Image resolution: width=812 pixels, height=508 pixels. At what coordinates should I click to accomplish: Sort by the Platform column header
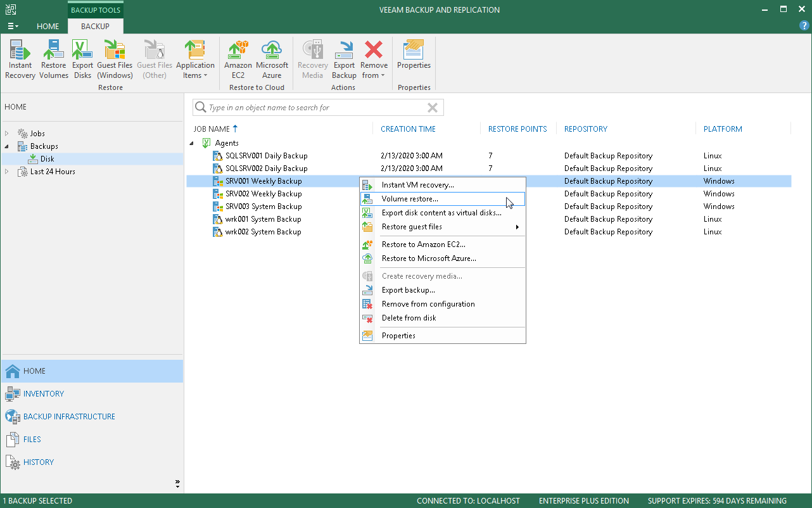click(x=723, y=129)
